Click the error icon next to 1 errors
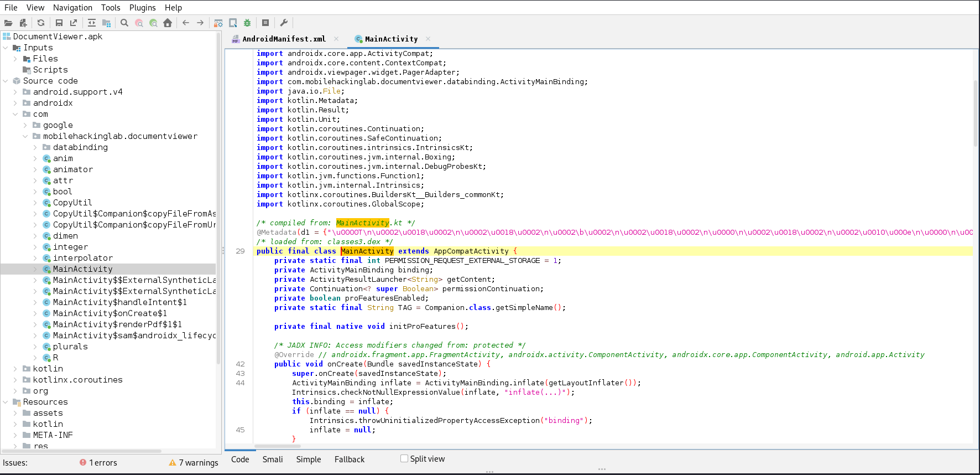 (x=83, y=462)
